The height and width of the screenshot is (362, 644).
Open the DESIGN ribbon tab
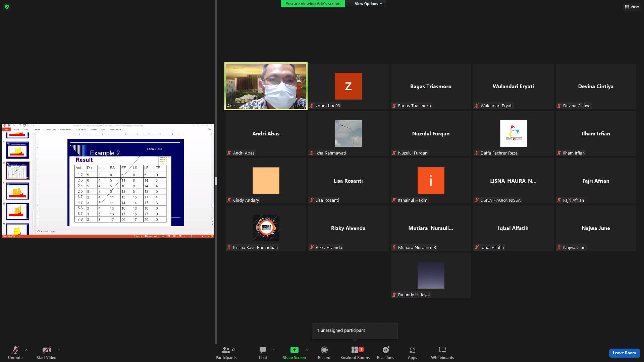(37, 129)
